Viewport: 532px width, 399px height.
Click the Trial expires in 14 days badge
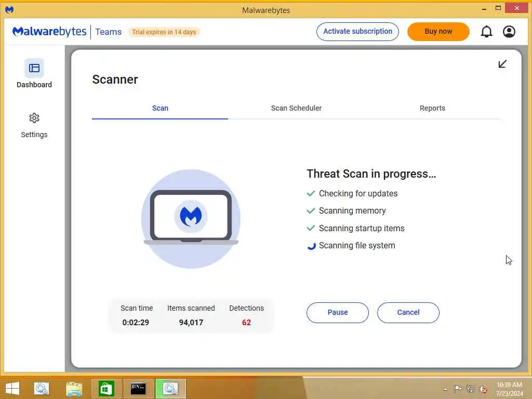pyautogui.click(x=164, y=32)
